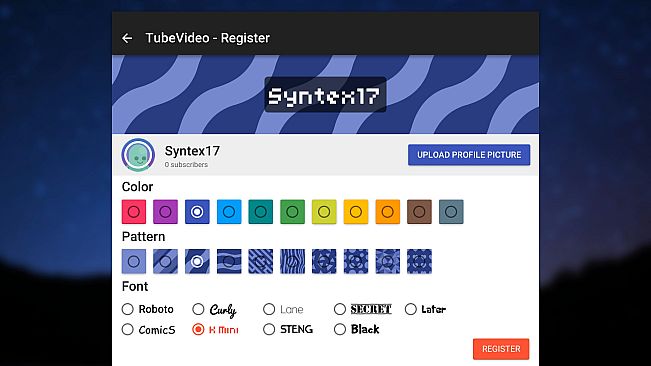Pick the lime yellow-green color swatch
The image size is (651, 366).
click(x=324, y=212)
